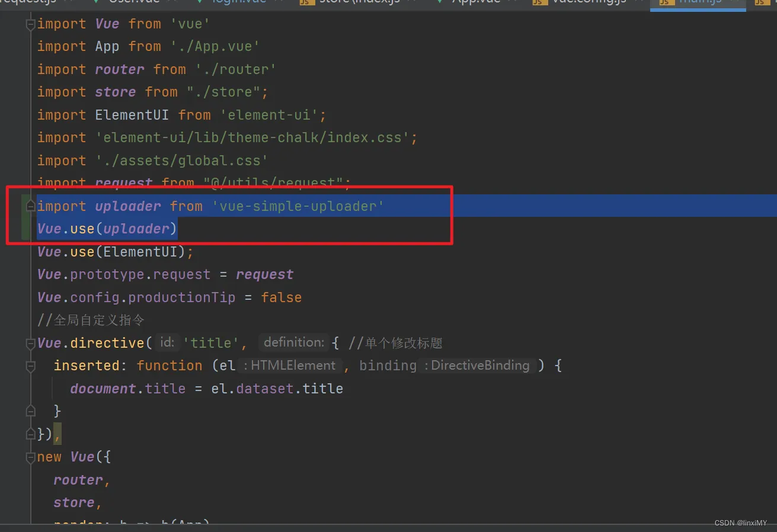Image resolution: width=777 pixels, height=532 pixels.
Task: Click 'uploader' identifier in import uploader line
Action: (x=128, y=206)
